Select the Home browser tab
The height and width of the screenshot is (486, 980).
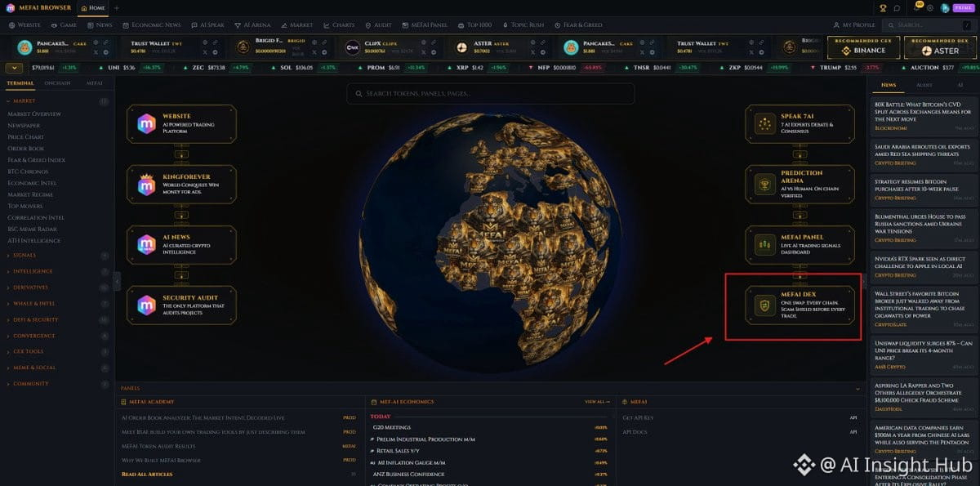[x=92, y=7]
